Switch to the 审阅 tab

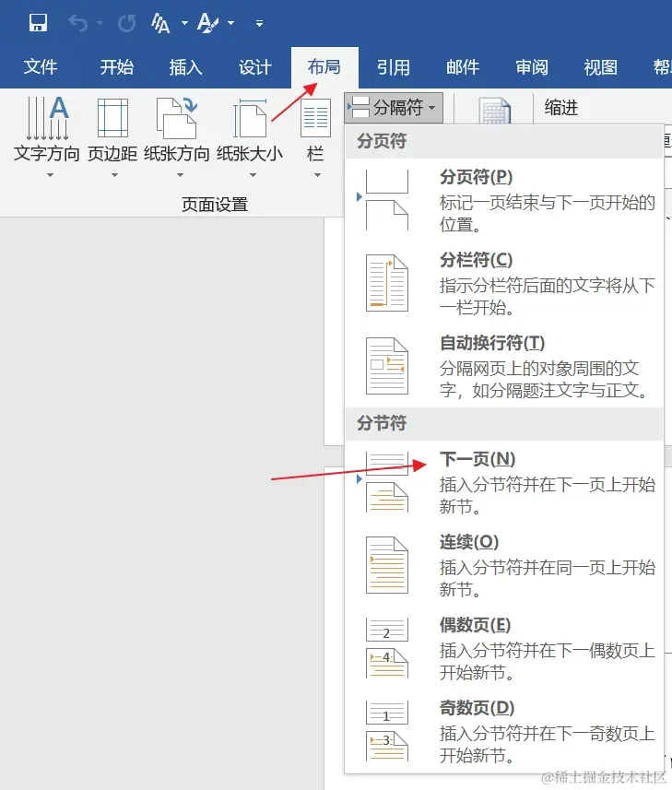pyautogui.click(x=532, y=67)
